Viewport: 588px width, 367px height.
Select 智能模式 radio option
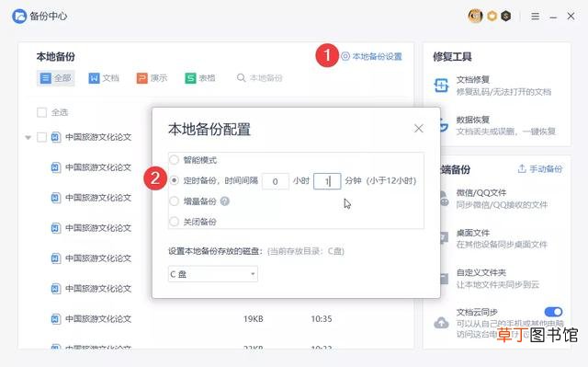pos(174,160)
